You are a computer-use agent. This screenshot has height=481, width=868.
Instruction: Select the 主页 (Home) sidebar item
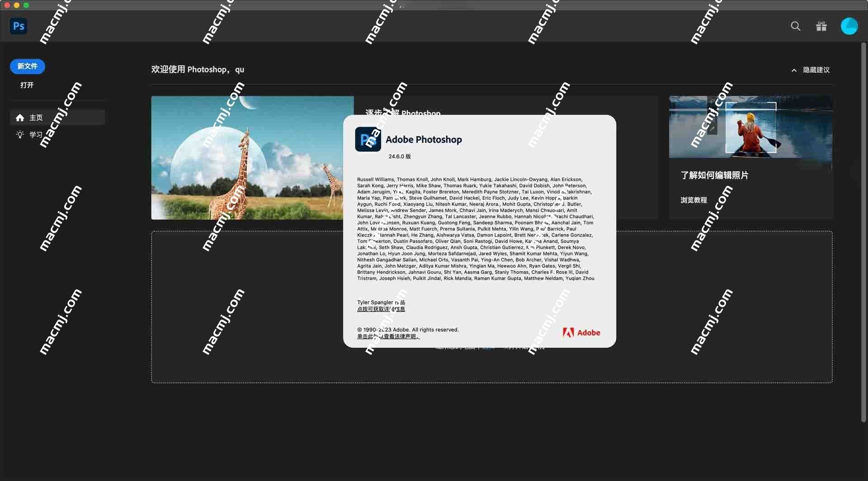[57, 118]
